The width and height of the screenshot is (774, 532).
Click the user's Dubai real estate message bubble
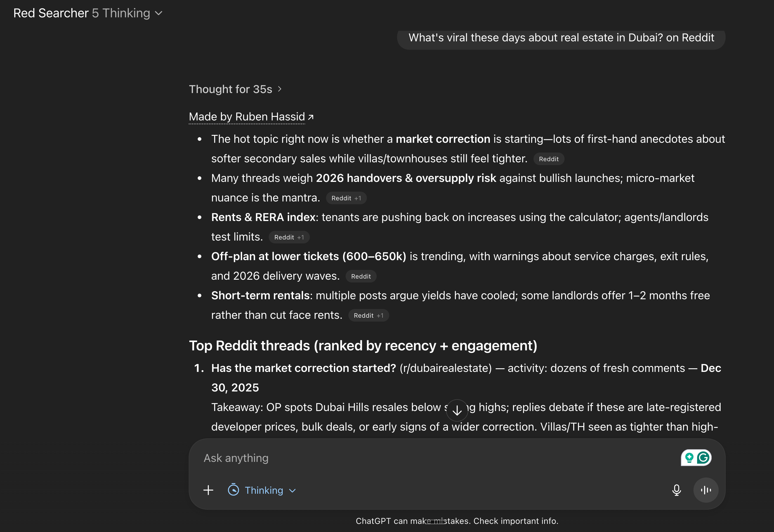561,38
